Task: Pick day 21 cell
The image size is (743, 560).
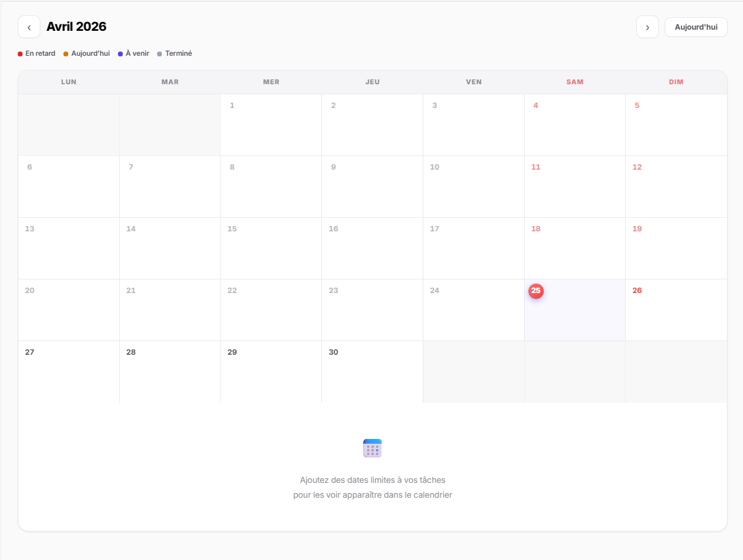Action: point(170,310)
